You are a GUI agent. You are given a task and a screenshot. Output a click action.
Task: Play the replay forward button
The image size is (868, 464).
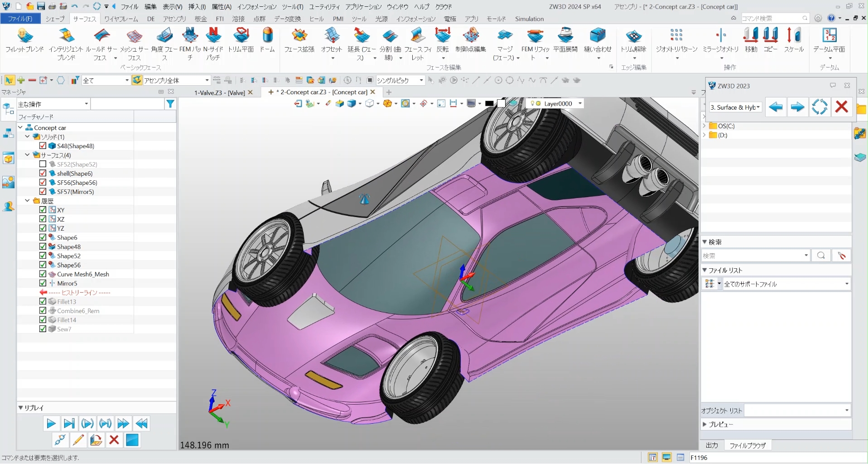point(51,424)
